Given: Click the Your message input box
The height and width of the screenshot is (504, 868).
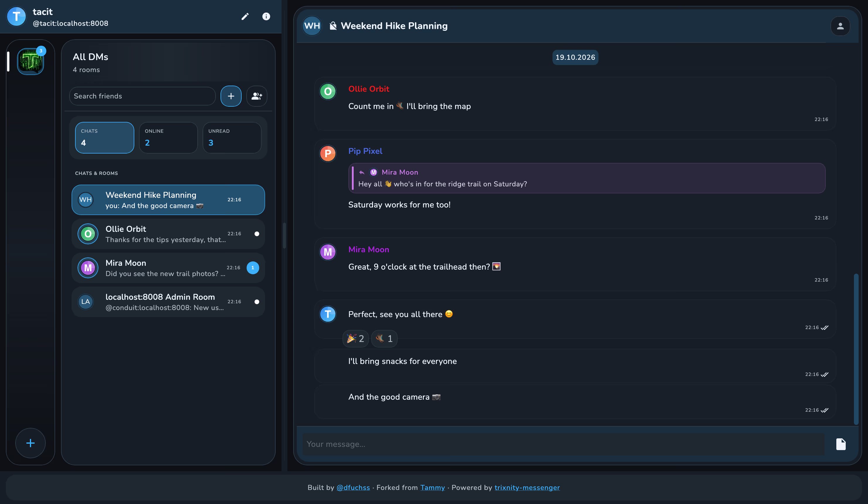Looking at the screenshot, I should click(564, 444).
